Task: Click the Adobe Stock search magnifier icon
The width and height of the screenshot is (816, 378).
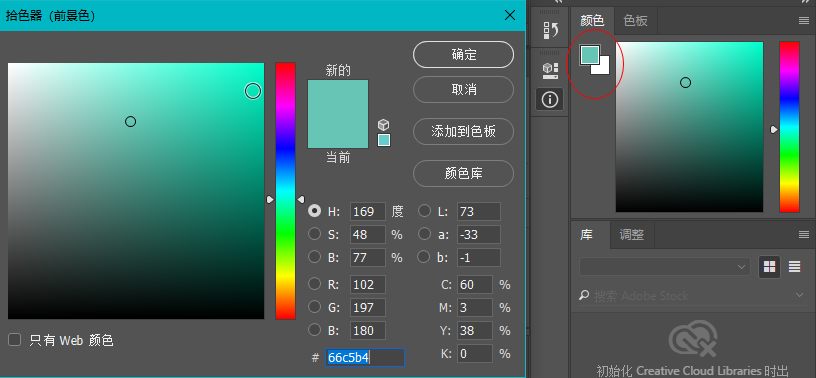Action: pos(584,296)
